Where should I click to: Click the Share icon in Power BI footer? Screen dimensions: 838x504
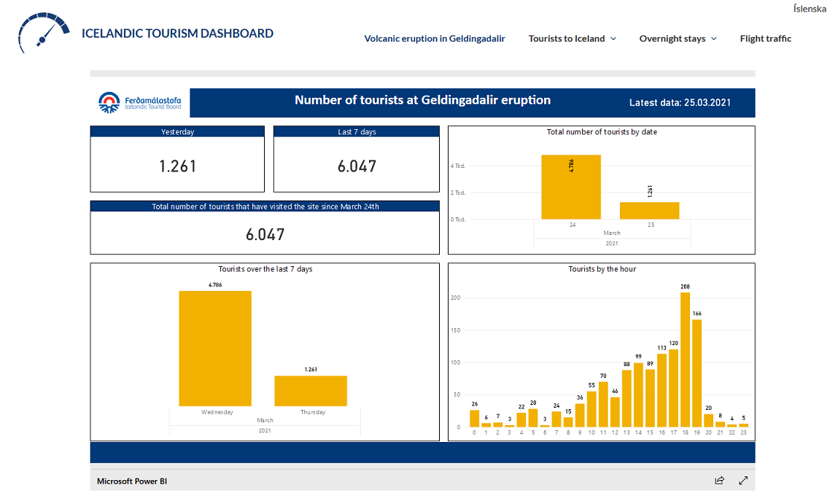pyautogui.click(x=720, y=481)
